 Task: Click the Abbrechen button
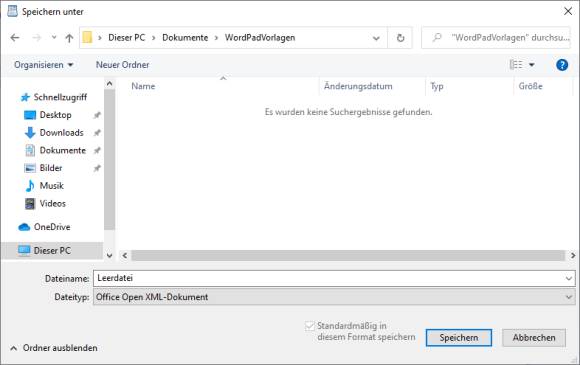point(534,338)
